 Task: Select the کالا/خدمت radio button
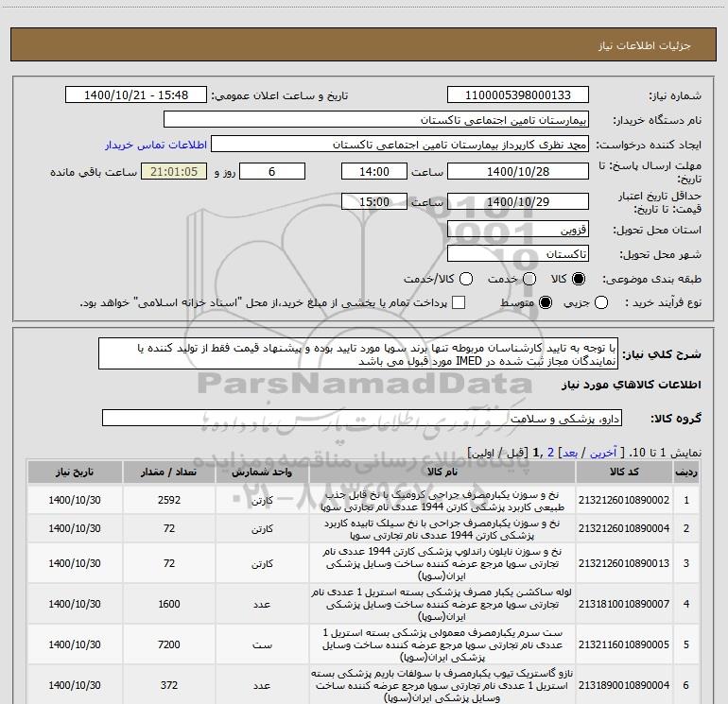coord(466,279)
